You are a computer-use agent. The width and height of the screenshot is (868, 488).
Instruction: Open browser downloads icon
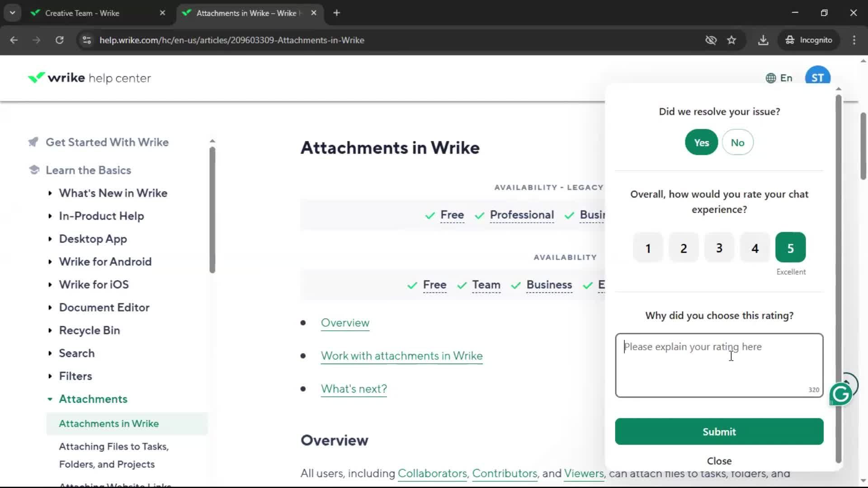click(x=763, y=40)
